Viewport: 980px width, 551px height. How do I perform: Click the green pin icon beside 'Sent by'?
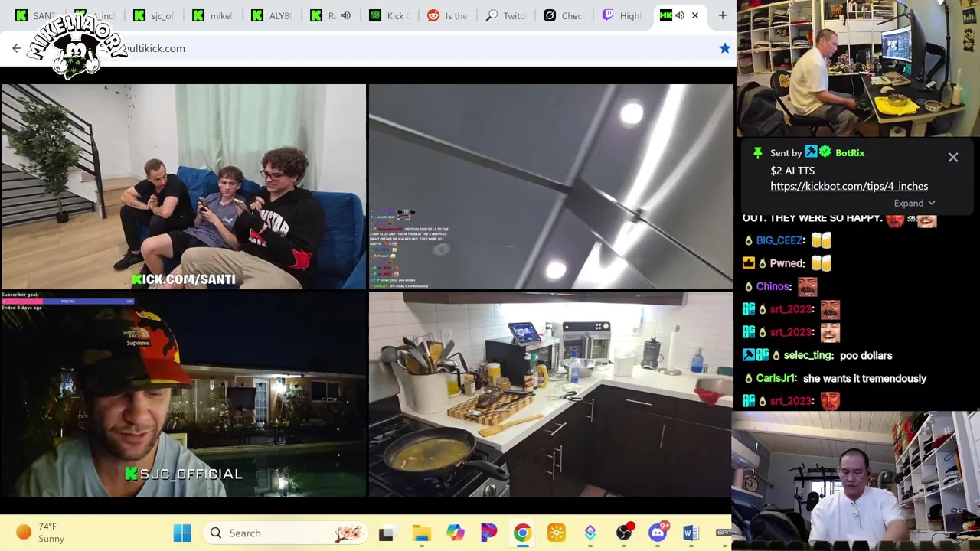[x=758, y=153]
